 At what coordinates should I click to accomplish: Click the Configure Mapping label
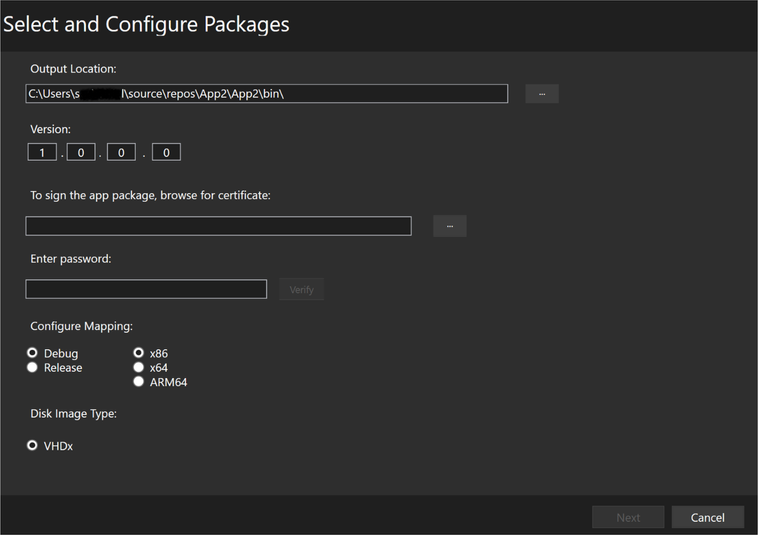[81, 327]
